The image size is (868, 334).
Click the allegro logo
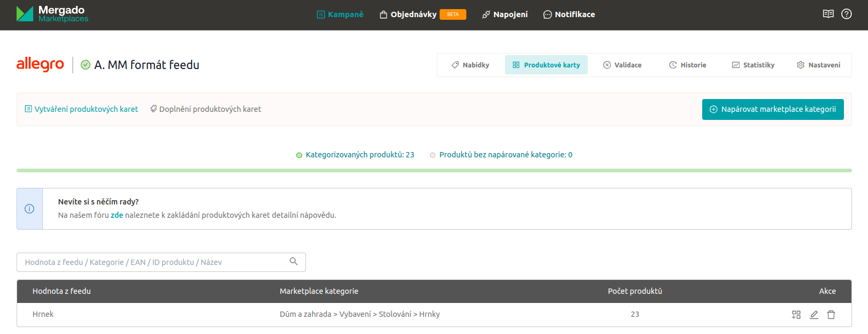pos(40,64)
